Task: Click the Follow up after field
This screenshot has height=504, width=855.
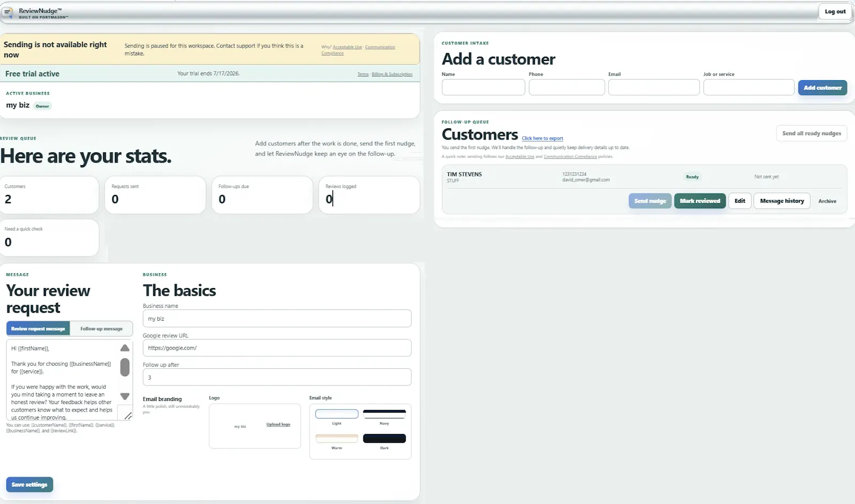Action: coord(277,377)
